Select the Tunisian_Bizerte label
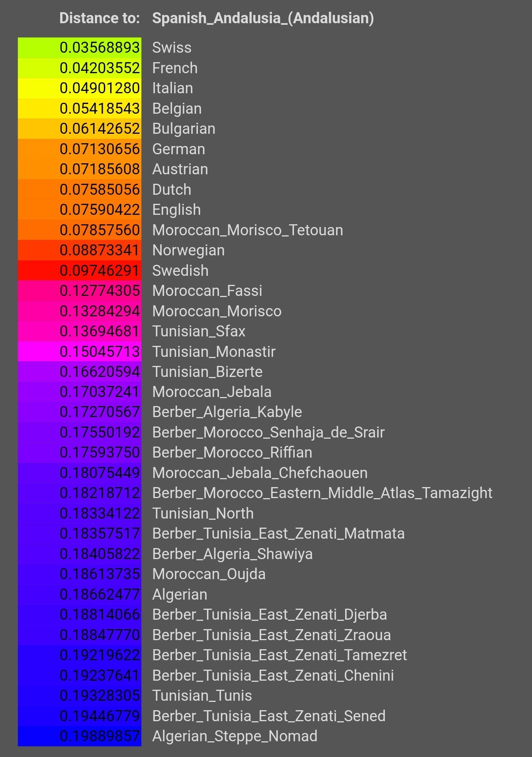This screenshot has width=532, height=757. click(207, 372)
